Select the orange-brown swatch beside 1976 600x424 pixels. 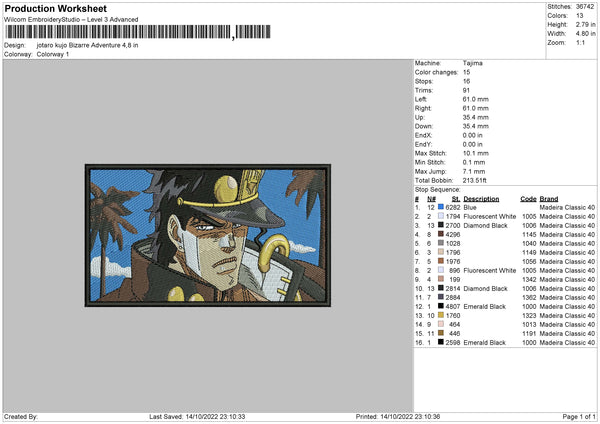tap(441, 261)
